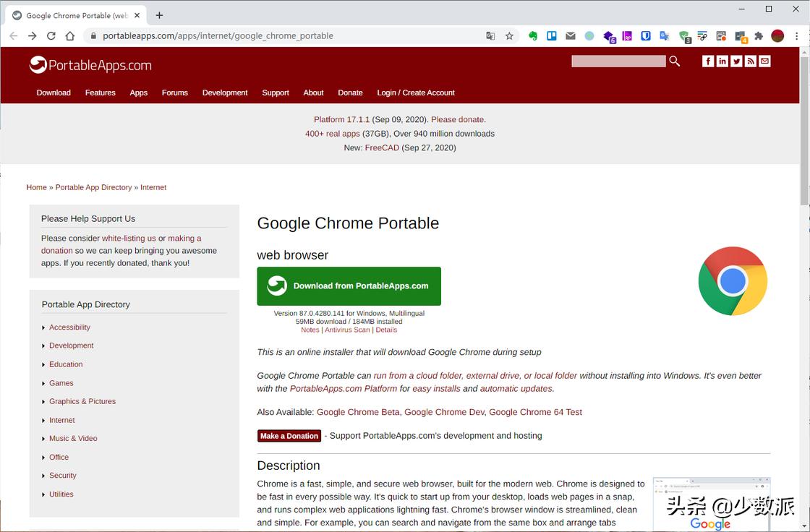Open the Notes link below download
This screenshot has width=810, height=532.
point(310,330)
